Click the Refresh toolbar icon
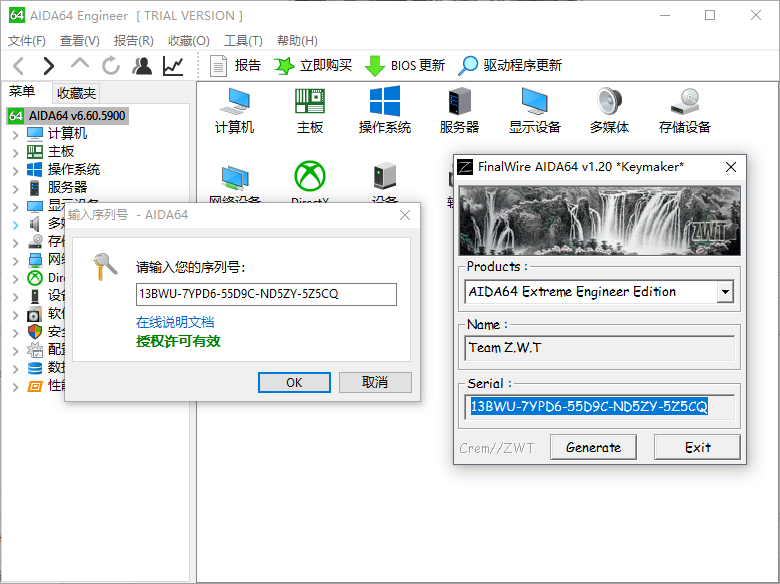This screenshot has height=584, width=780. [x=111, y=66]
